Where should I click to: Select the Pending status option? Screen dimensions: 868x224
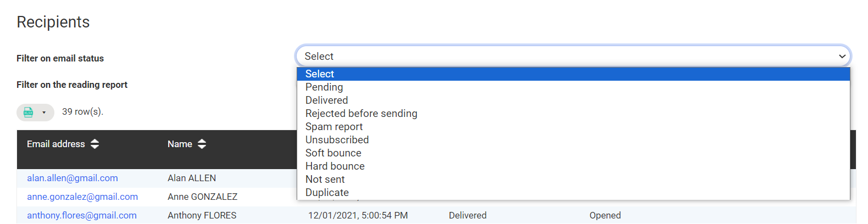pos(324,87)
